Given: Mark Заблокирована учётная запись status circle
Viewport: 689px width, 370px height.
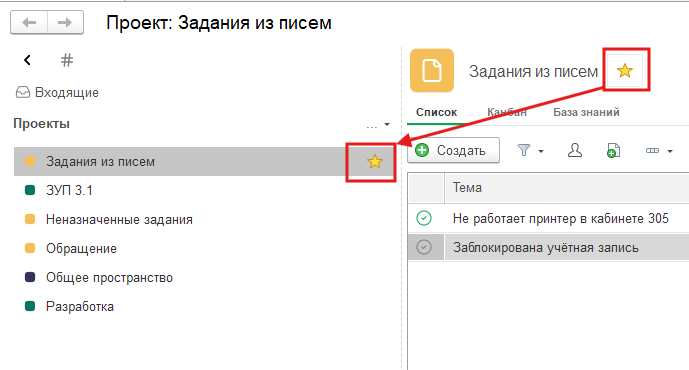Looking at the screenshot, I should [424, 247].
